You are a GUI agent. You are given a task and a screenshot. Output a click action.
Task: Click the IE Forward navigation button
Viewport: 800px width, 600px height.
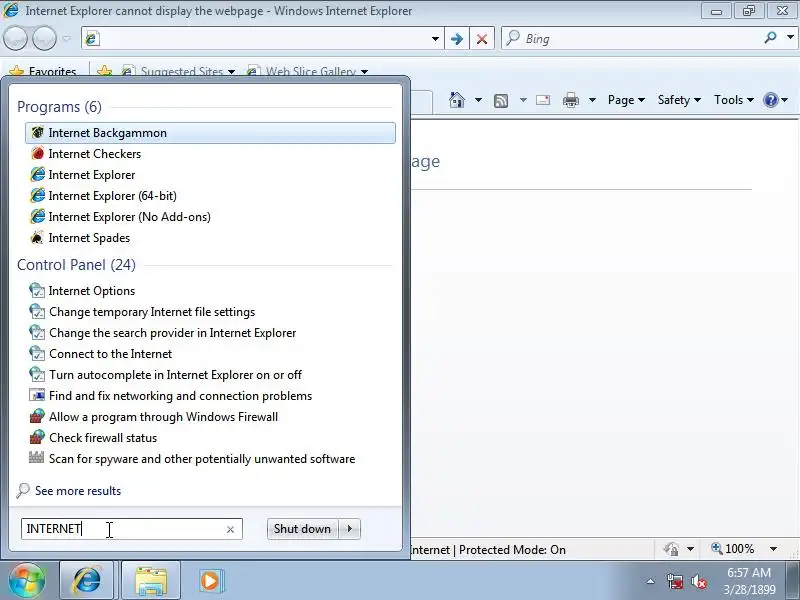pyautogui.click(x=45, y=38)
